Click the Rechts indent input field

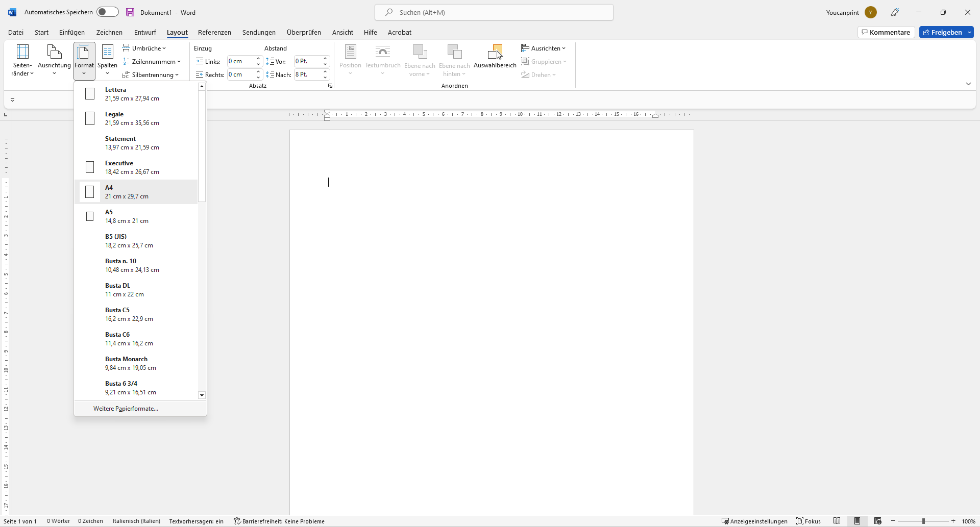pyautogui.click(x=240, y=74)
